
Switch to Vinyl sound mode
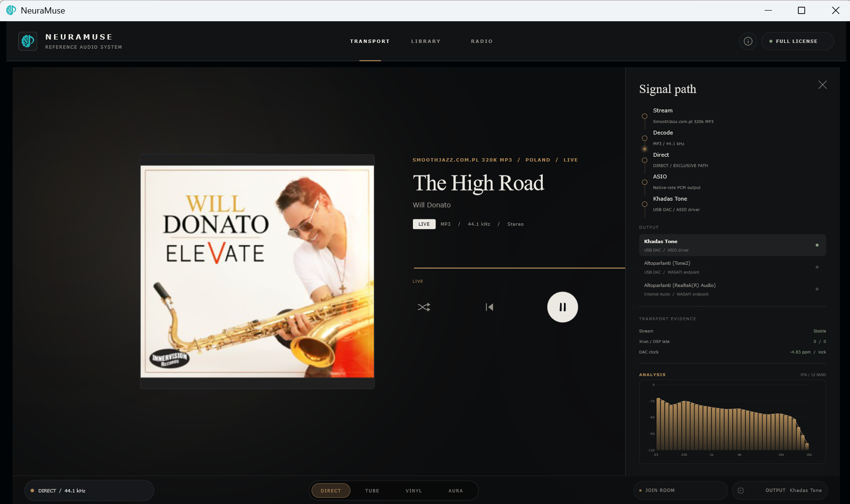pos(413,490)
